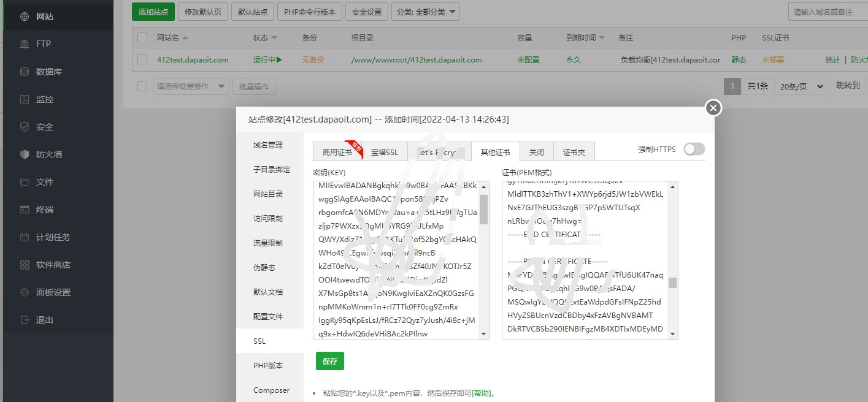Click the 无备份 backup link
Image resolution: width=868 pixels, height=402 pixels.
click(x=313, y=60)
